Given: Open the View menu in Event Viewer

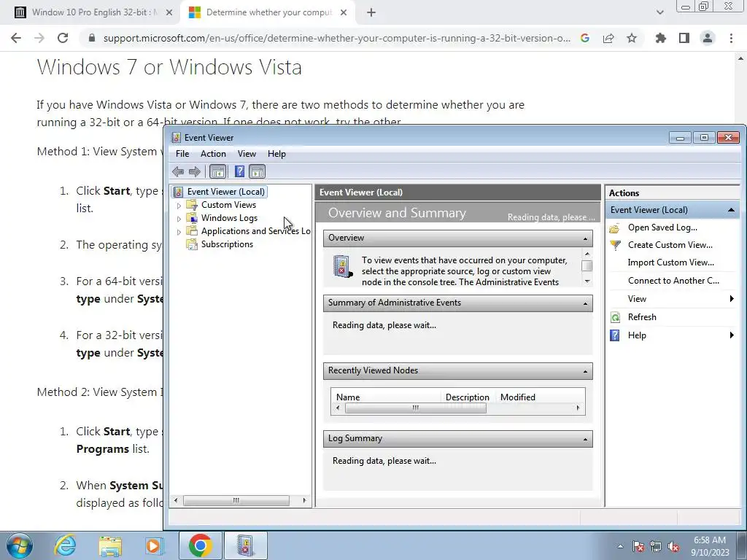Looking at the screenshot, I should (247, 154).
